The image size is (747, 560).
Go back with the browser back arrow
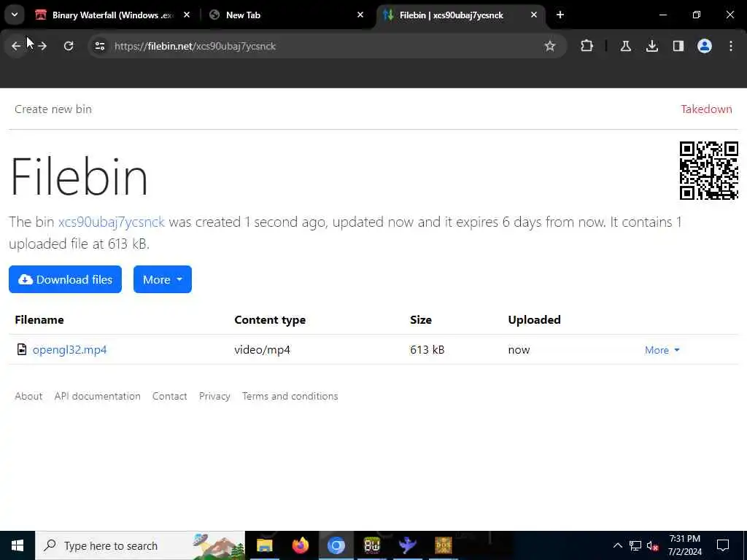point(16,46)
